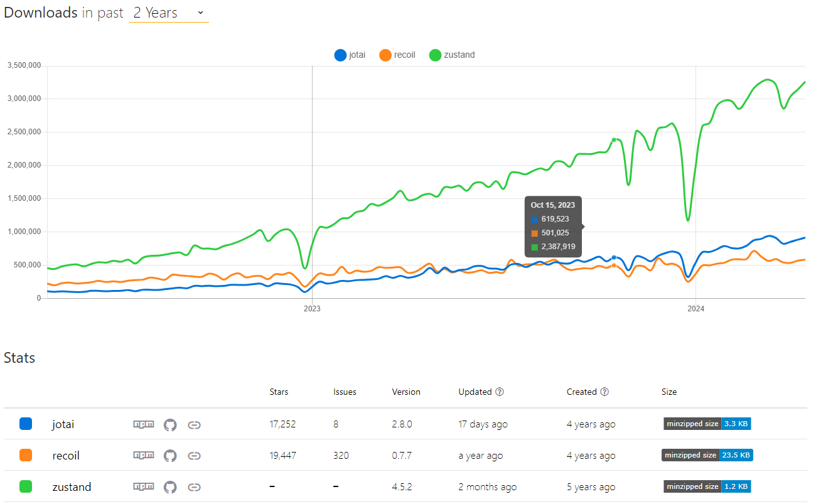Click the Stars column header
816x504 pixels.
click(x=279, y=392)
